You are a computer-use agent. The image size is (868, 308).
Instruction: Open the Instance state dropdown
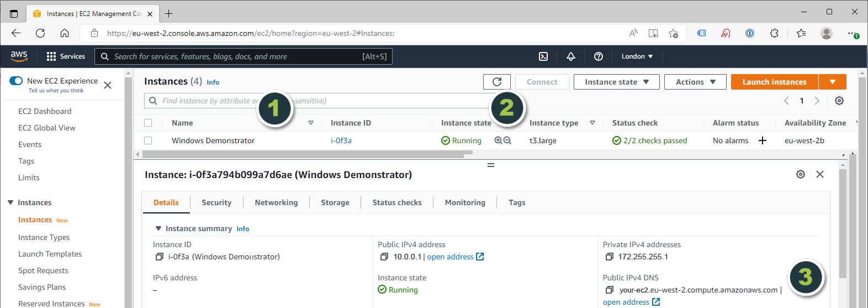click(x=616, y=82)
